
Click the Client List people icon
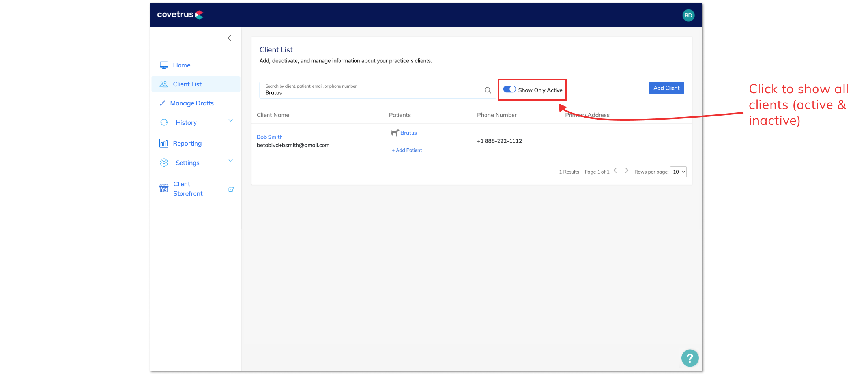tap(164, 84)
